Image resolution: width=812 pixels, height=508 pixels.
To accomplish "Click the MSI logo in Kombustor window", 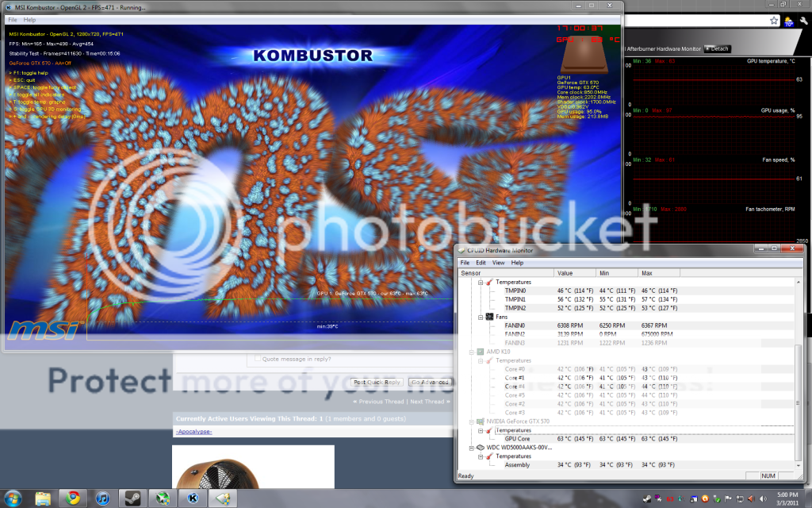I will coord(45,329).
